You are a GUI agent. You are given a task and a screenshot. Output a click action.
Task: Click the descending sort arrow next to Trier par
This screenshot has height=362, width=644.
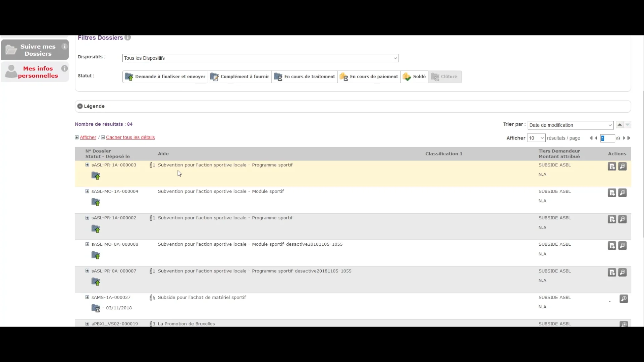pyautogui.click(x=627, y=125)
